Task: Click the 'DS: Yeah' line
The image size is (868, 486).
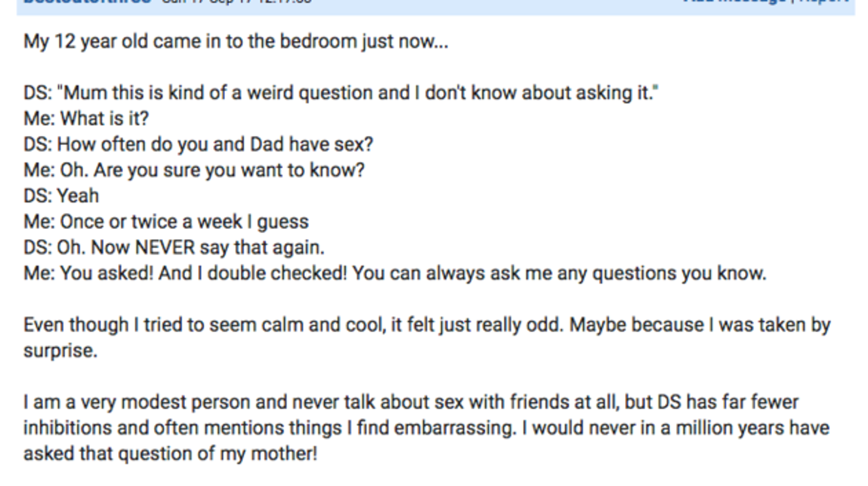Action: click(61, 196)
